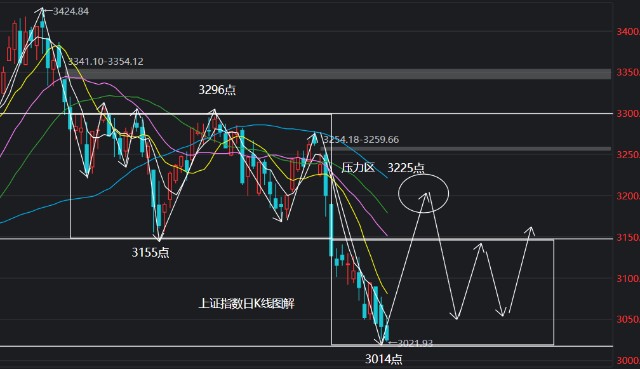Select the 3341.10-3354.12 resistance range label

coord(106,62)
